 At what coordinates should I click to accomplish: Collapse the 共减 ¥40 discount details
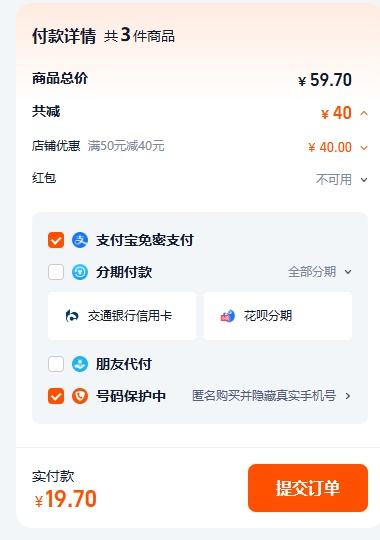click(364, 113)
